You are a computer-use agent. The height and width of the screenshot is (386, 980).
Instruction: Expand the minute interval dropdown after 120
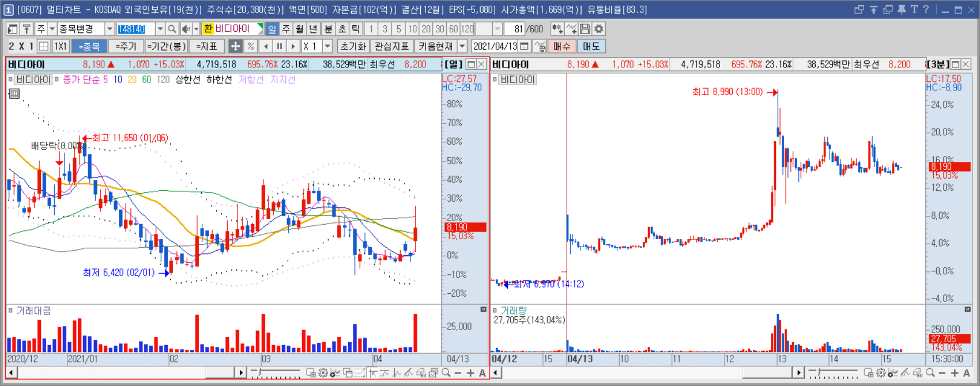[497, 29]
